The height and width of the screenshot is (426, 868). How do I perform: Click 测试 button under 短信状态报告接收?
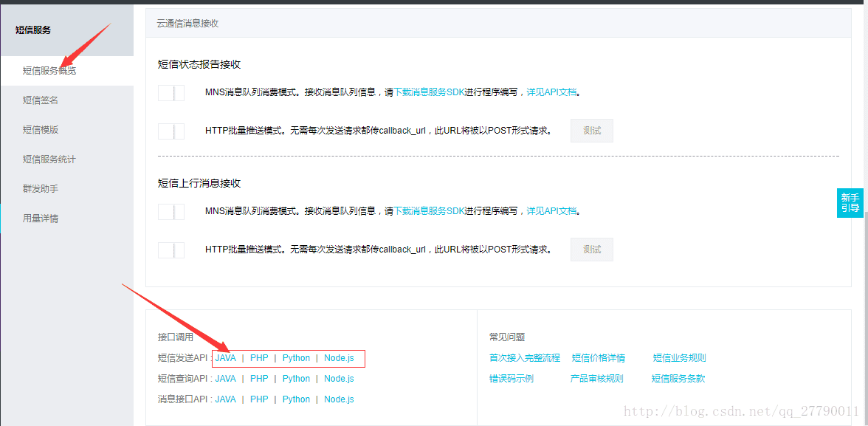point(591,131)
